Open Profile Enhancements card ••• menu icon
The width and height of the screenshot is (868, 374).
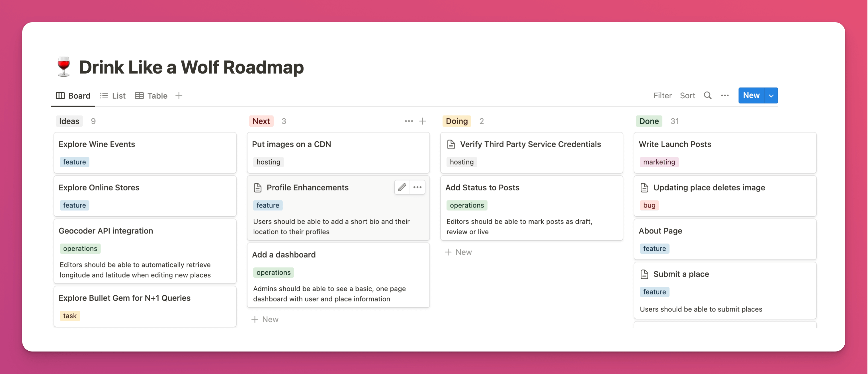(417, 187)
